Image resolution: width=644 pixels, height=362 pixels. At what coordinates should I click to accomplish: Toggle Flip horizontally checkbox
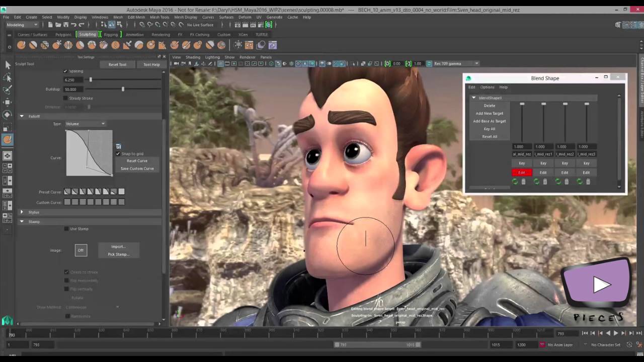coord(66,281)
